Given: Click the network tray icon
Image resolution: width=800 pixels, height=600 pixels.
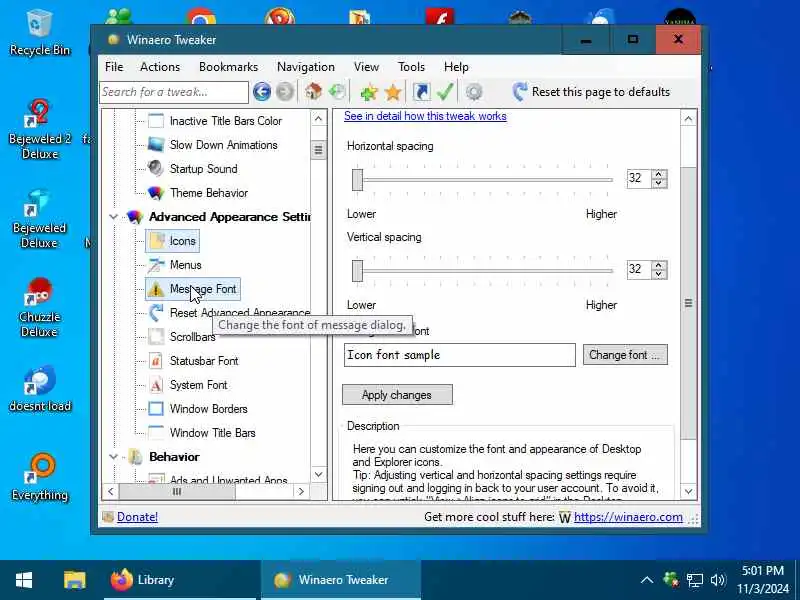Looking at the screenshot, I should [x=694, y=580].
